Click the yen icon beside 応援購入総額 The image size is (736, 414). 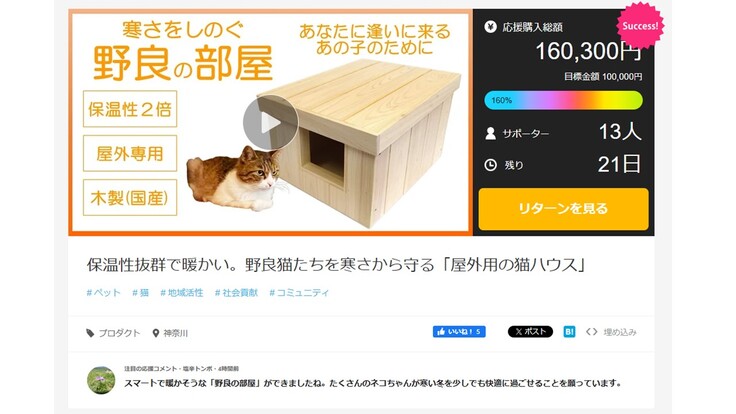(x=491, y=27)
